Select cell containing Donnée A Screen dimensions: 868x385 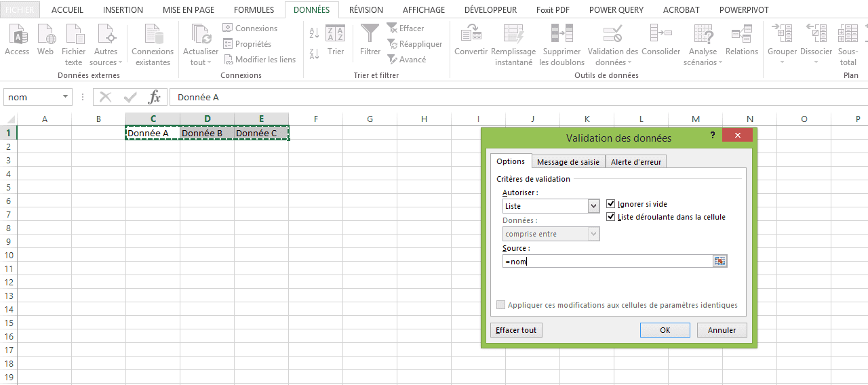coord(153,133)
